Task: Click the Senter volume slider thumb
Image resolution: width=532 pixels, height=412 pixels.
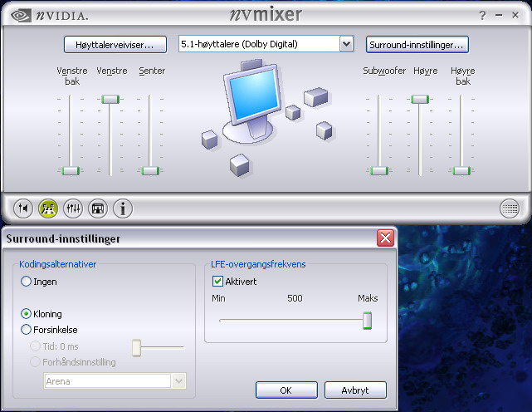Action: tap(150, 170)
